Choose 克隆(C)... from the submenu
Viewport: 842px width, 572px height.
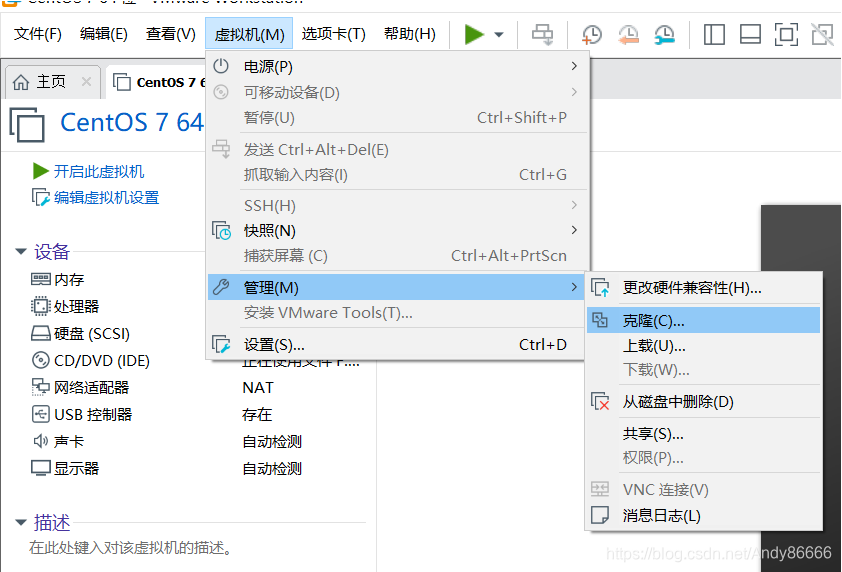pos(703,321)
